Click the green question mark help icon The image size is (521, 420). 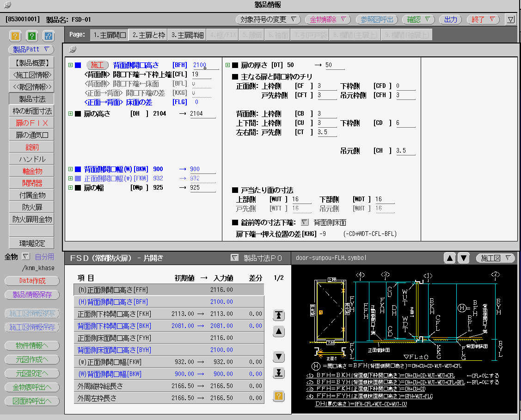coord(32,36)
